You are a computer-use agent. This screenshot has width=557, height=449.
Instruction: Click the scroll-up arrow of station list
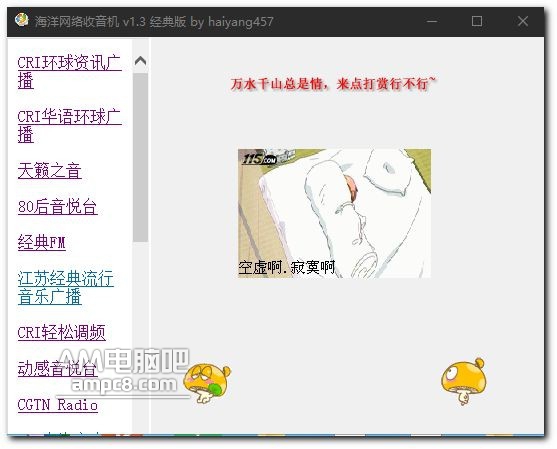click(141, 61)
